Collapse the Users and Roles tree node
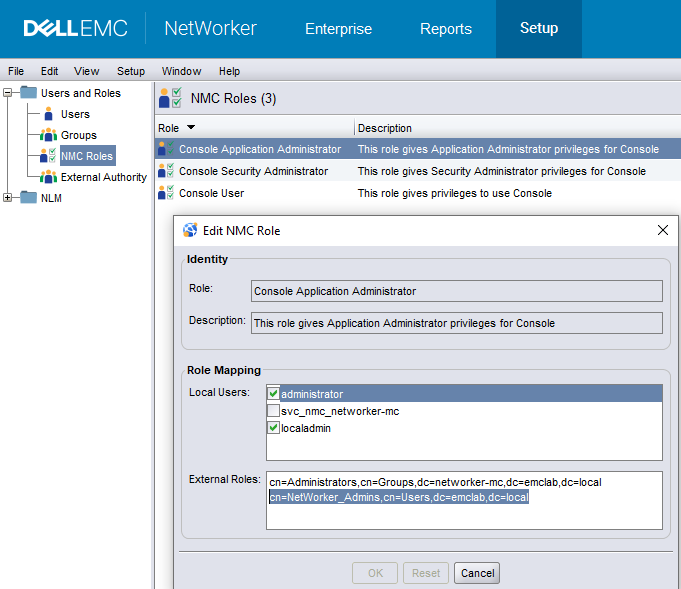 7,93
